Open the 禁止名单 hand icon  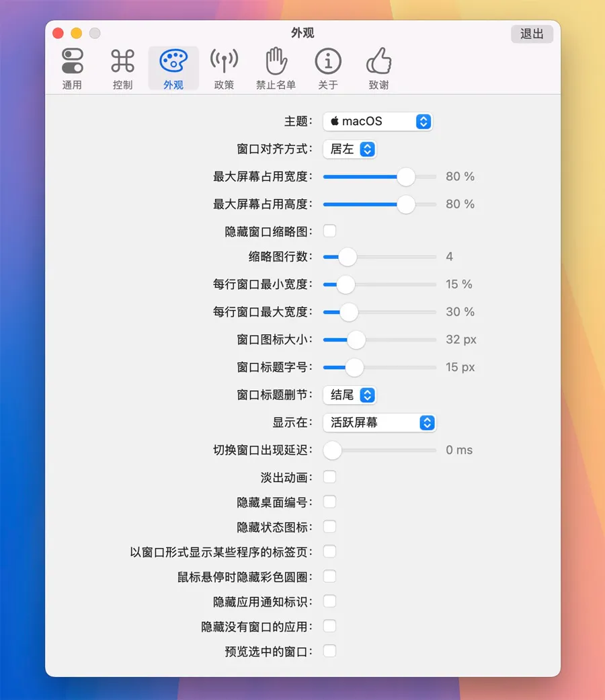point(276,61)
